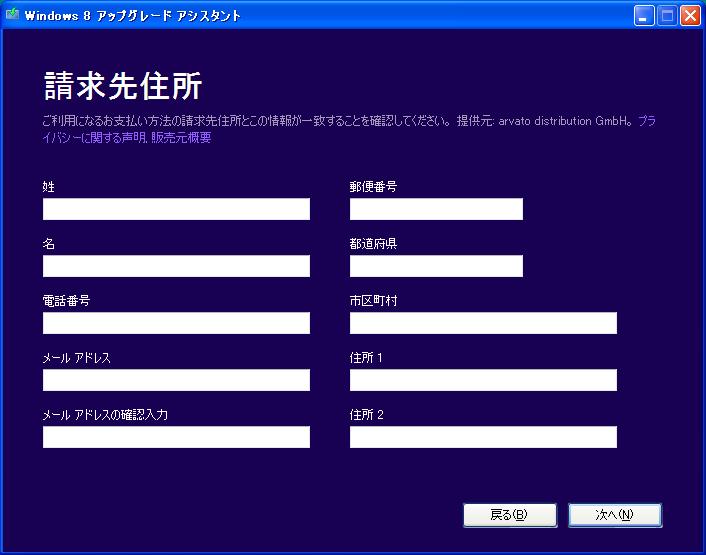Select the 市区町村 city input field

point(483,323)
